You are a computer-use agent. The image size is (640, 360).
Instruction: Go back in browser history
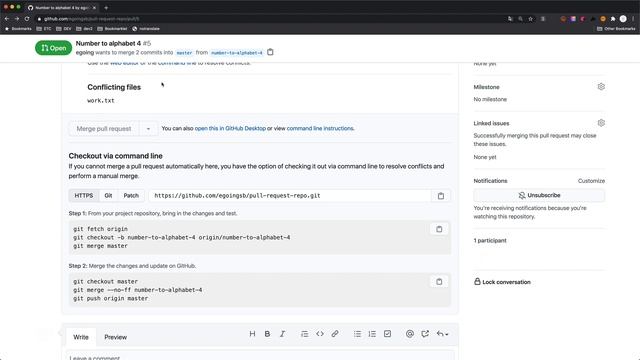point(7,19)
